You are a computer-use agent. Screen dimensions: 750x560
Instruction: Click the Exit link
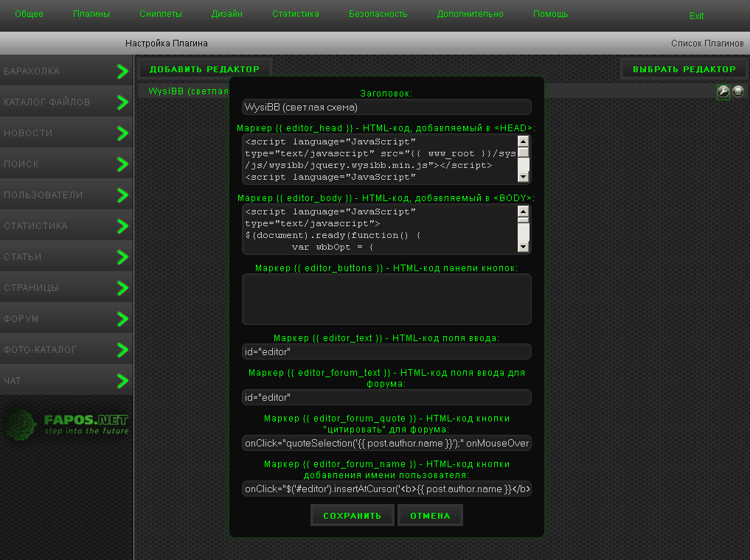click(x=696, y=15)
